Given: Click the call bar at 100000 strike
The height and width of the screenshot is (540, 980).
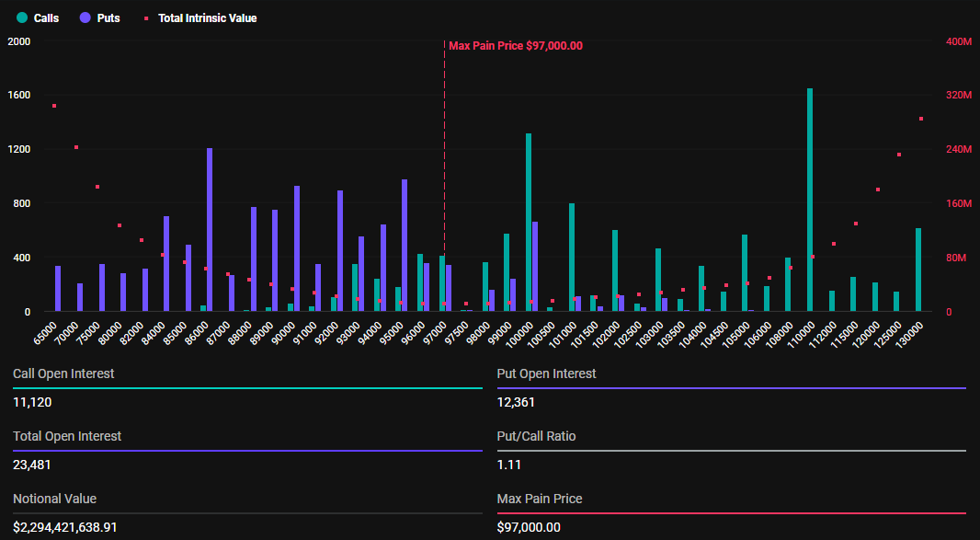Looking at the screenshot, I should point(529,223).
